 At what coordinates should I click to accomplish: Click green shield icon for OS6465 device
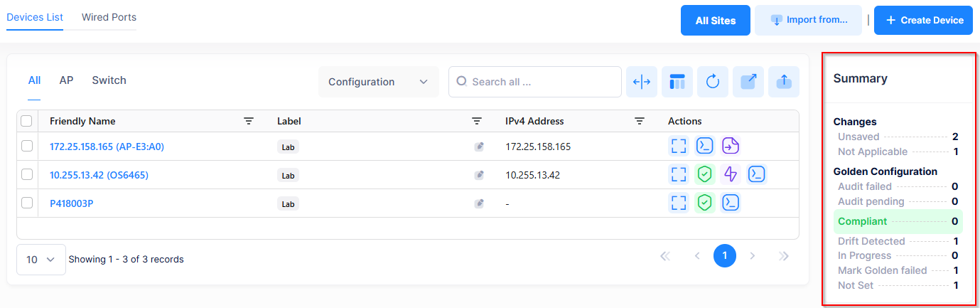704,174
